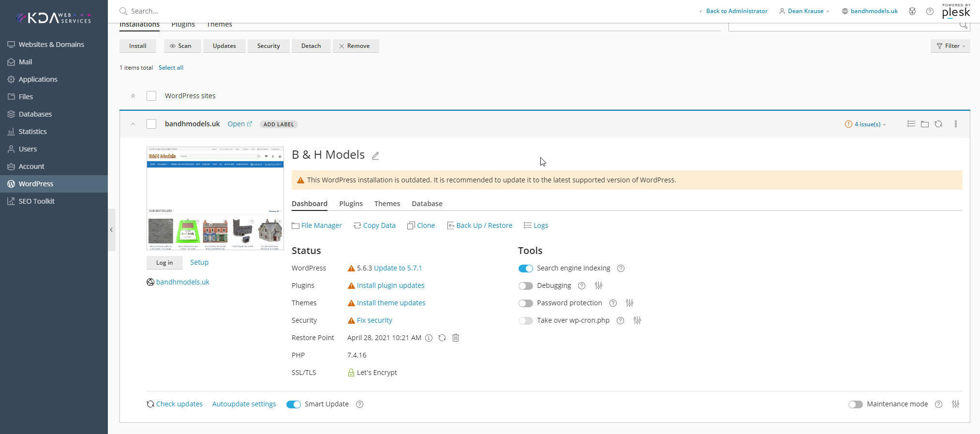The image size is (980, 434).
Task: Click the Updates toolbar button
Action: [x=224, y=46]
